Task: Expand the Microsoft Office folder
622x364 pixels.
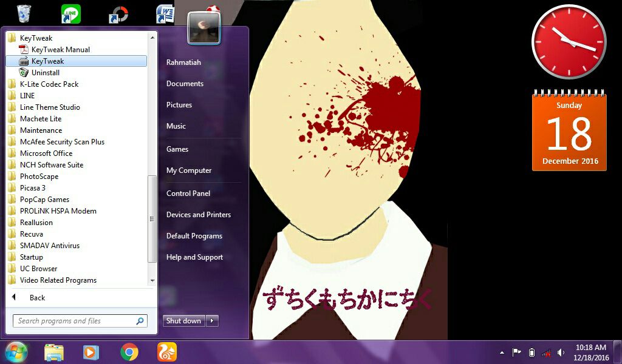Action: [46, 153]
